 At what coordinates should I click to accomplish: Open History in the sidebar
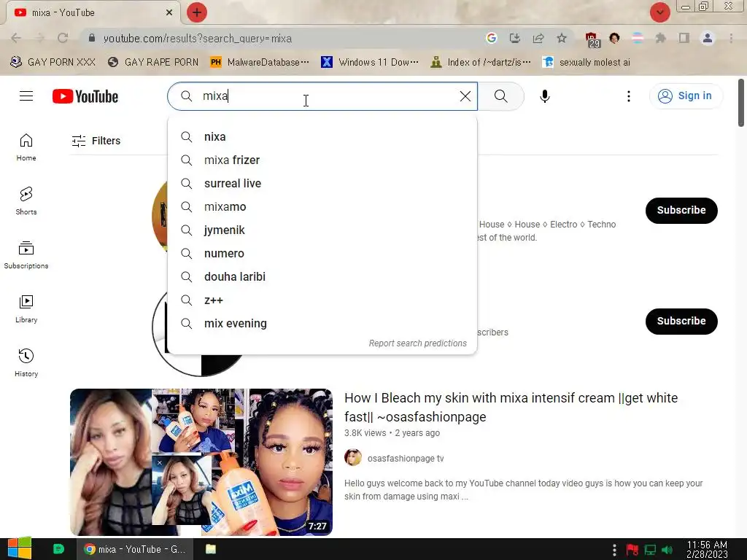click(x=26, y=363)
